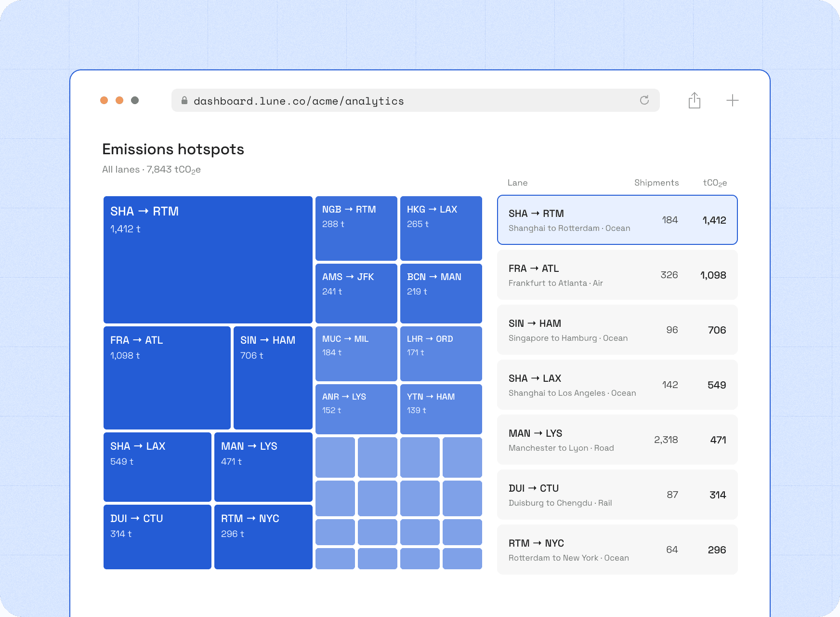
Task: Select the AMS → JFK 241 t tile
Action: point(356,293)
